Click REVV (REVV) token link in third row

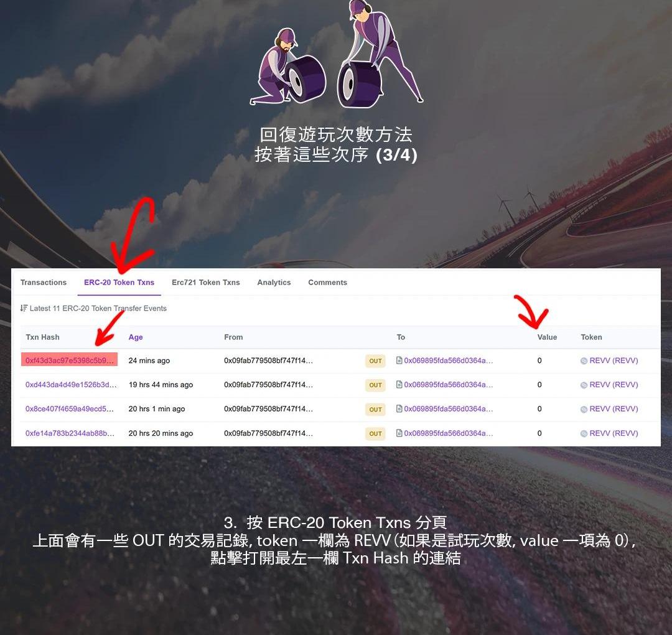pyautogui.click(x=614, y=408)
